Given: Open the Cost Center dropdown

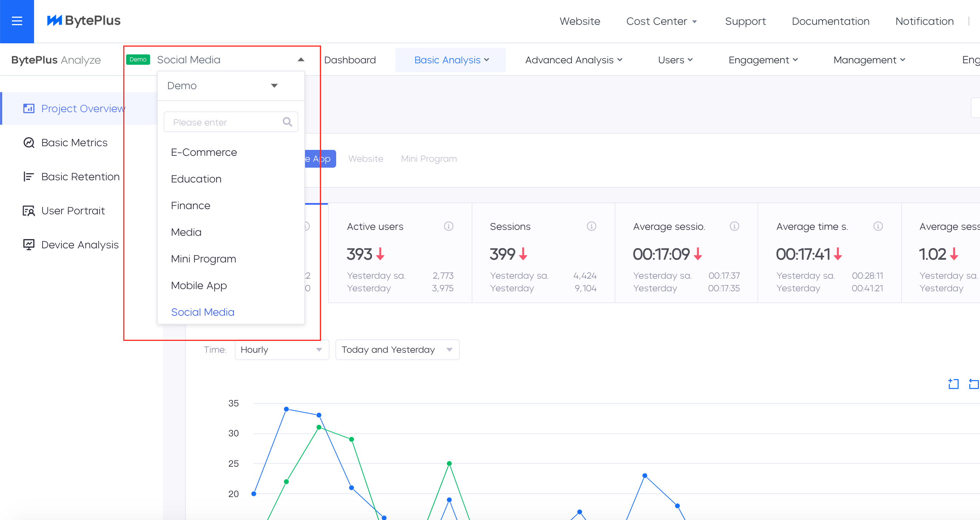Looking at the screenshot, I should pyautogui.click(x=661, y=21).
